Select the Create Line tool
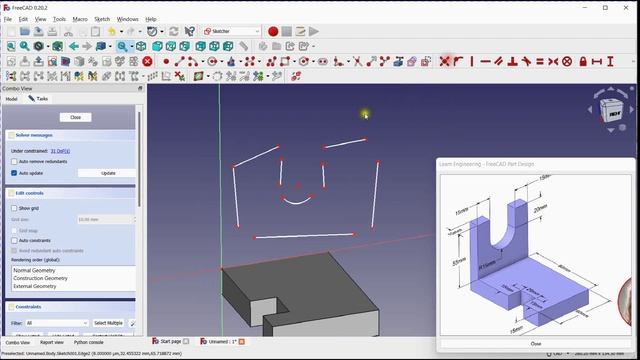 180,62
